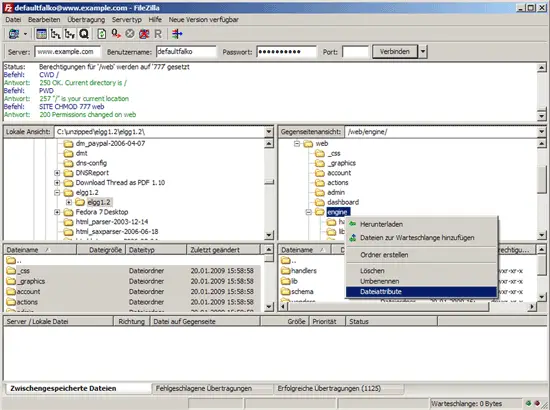Sort local list by Dateityp column
This screenshot has width=550, height=410.
[x=156, y=250]
